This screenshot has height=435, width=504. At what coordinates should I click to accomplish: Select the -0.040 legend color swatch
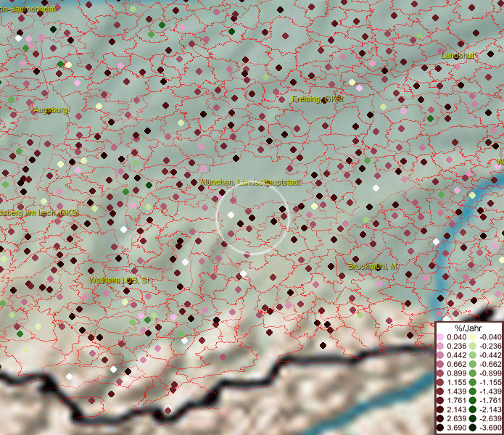(473, 337)
